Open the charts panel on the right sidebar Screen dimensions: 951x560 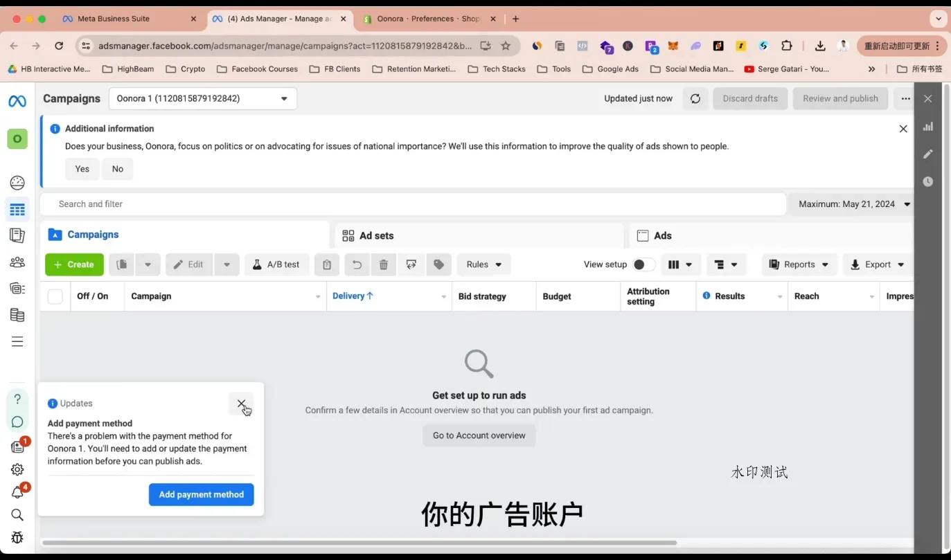(928, 127)
